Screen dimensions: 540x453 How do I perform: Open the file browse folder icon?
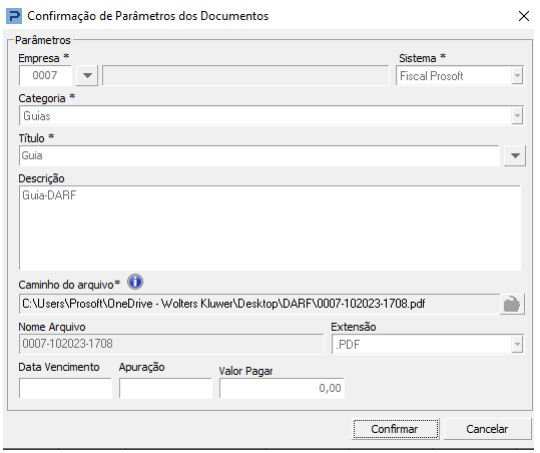click(512, 304)
